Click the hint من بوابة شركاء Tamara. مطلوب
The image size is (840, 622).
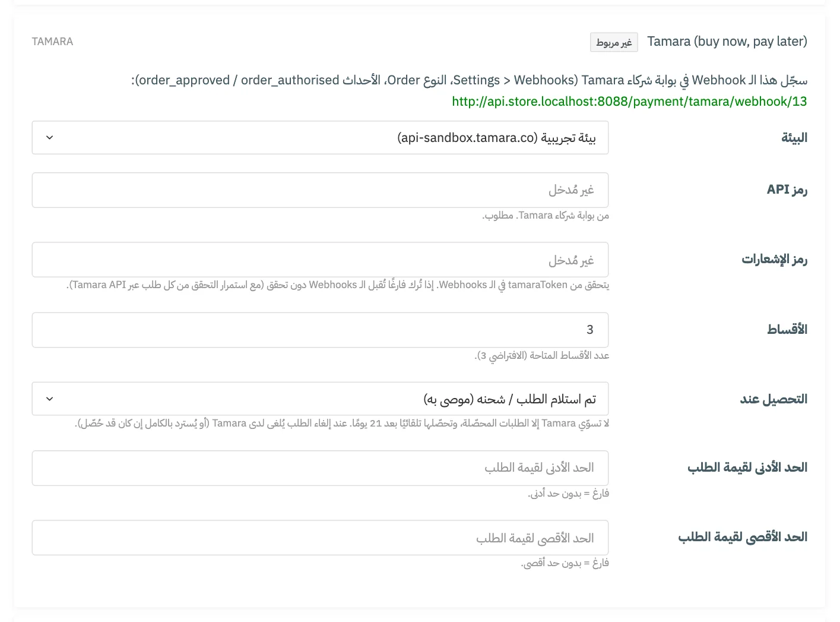point(546,216)
